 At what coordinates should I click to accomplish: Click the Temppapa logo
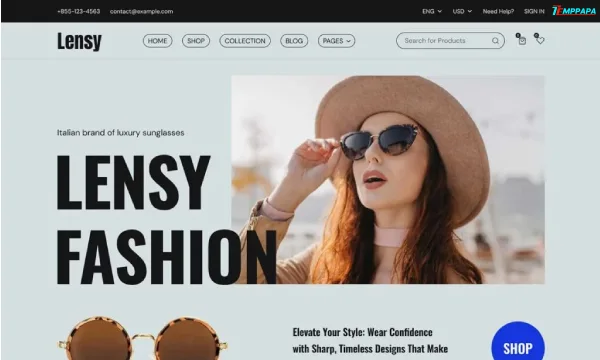574,11
